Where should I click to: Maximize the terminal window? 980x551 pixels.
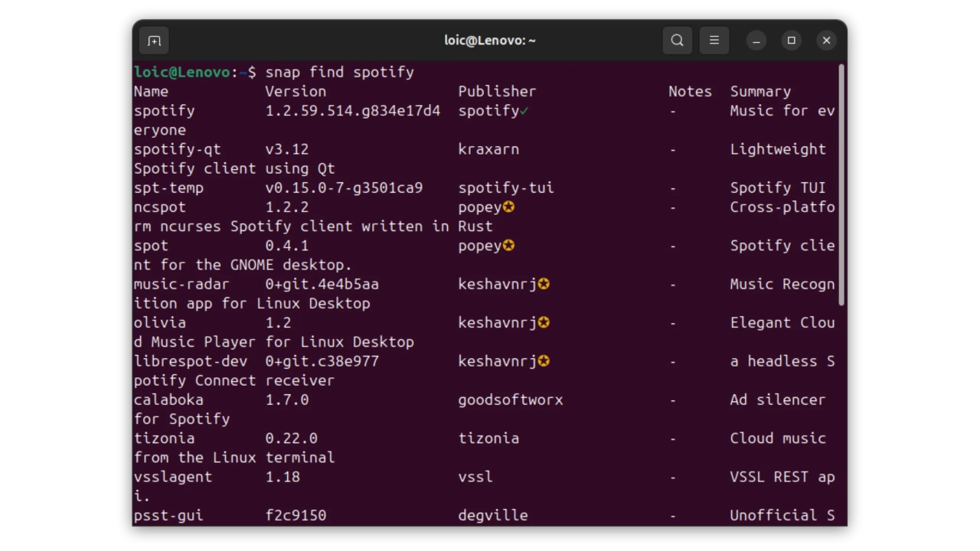[x=792, y=41]
